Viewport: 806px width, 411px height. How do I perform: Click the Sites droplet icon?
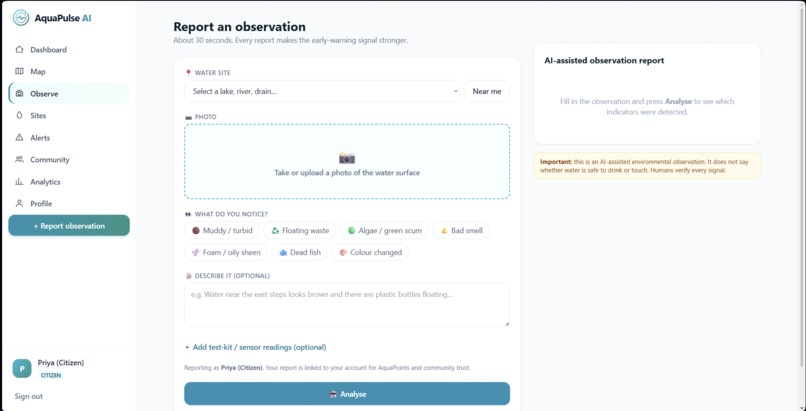tap(20, 116)
